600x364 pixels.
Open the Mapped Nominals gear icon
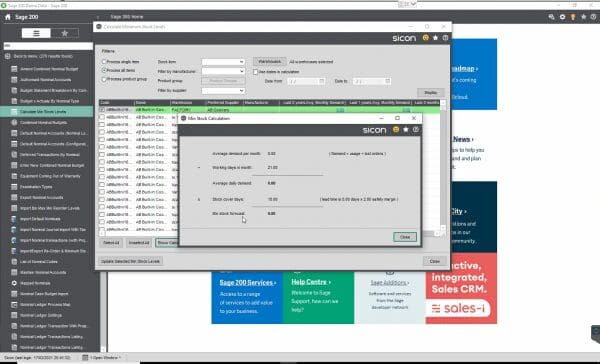click(x=14, y=283)
